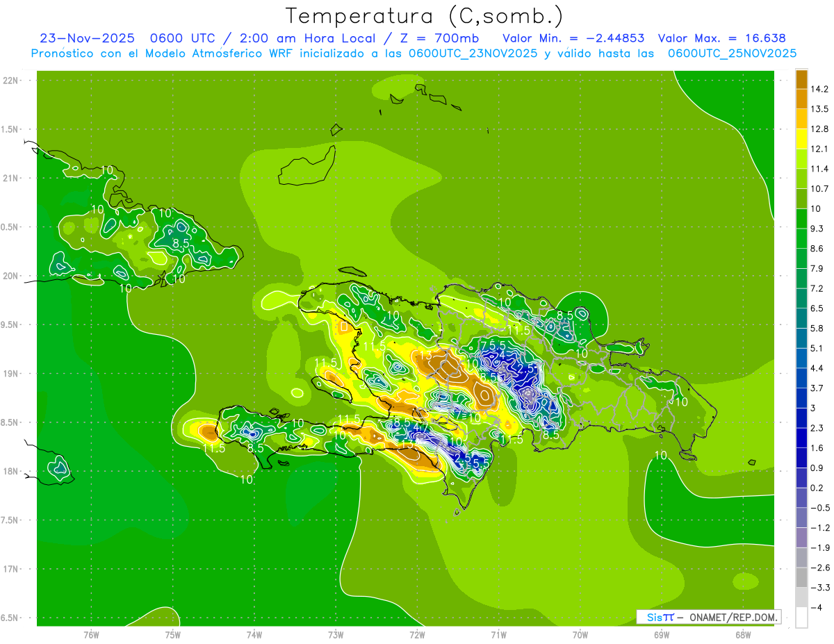This screenshot has width=834, height=644.
Task: Click the 72W longitude axis label
Action: (417, 635)
